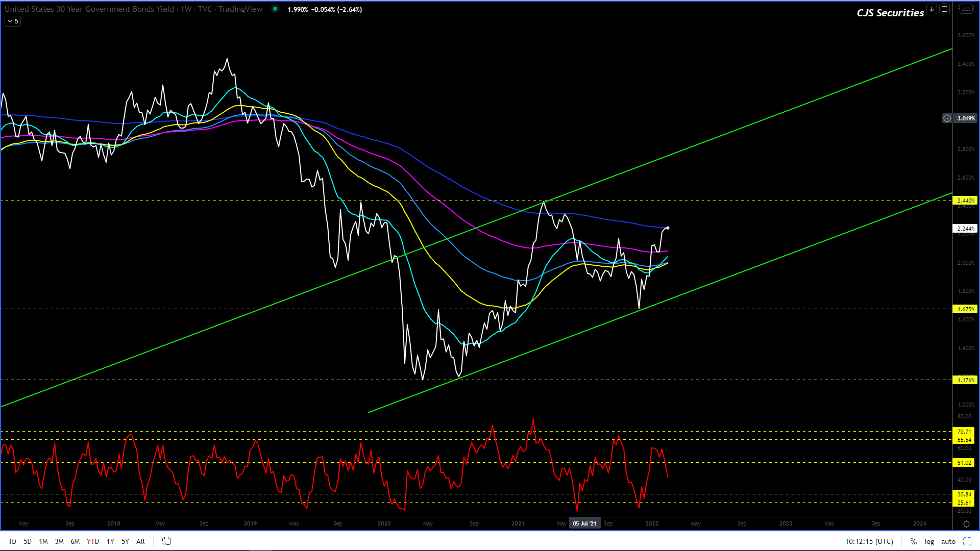
Task: Show All data range
Action: click(140, 541)
